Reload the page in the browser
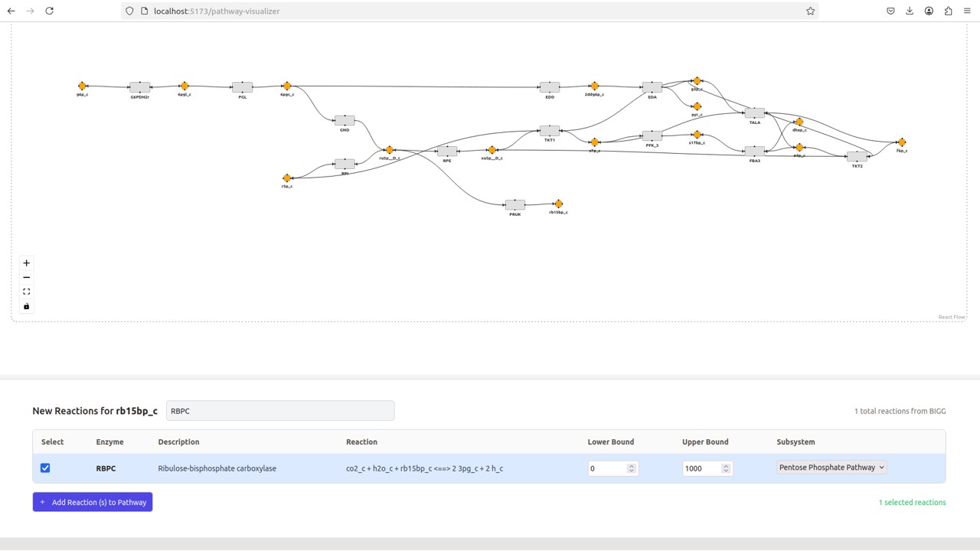The width and height of the screenshot is (980, 551). pyautogui.click(x=50, y=11)
